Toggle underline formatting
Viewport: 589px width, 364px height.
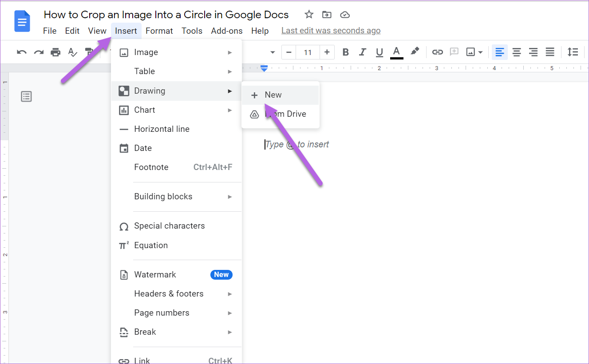pyautogui.click(x=379, y=52)
